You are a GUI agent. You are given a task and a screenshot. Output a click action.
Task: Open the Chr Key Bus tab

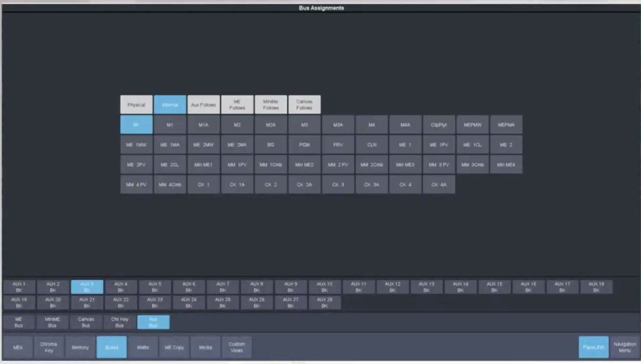click(120, 322)
